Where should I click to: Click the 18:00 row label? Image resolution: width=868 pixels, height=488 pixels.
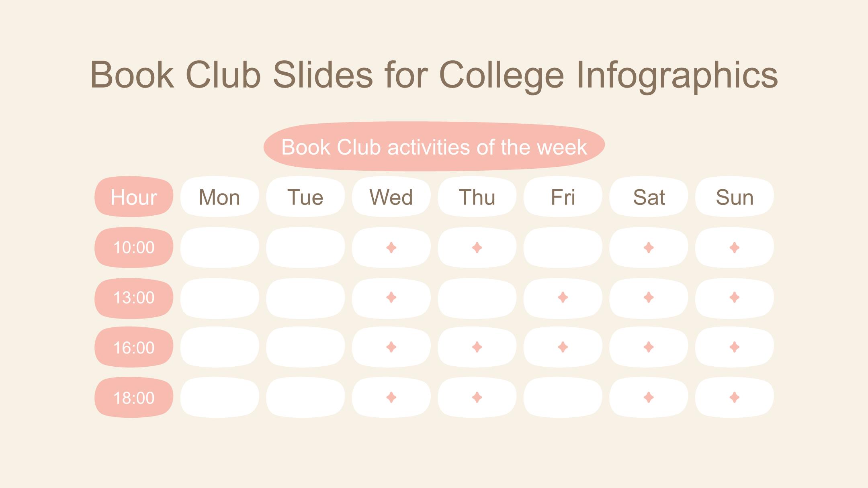coord(134,397)
